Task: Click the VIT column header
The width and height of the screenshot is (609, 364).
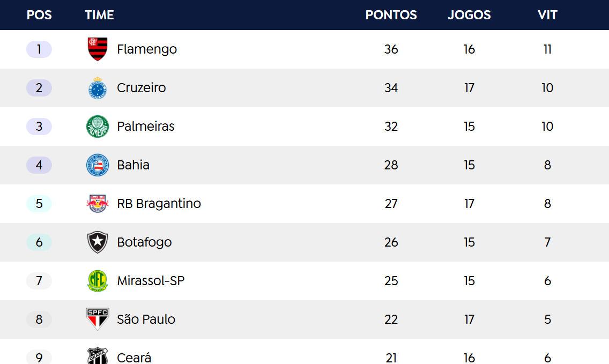Action: tap(547, 15)
